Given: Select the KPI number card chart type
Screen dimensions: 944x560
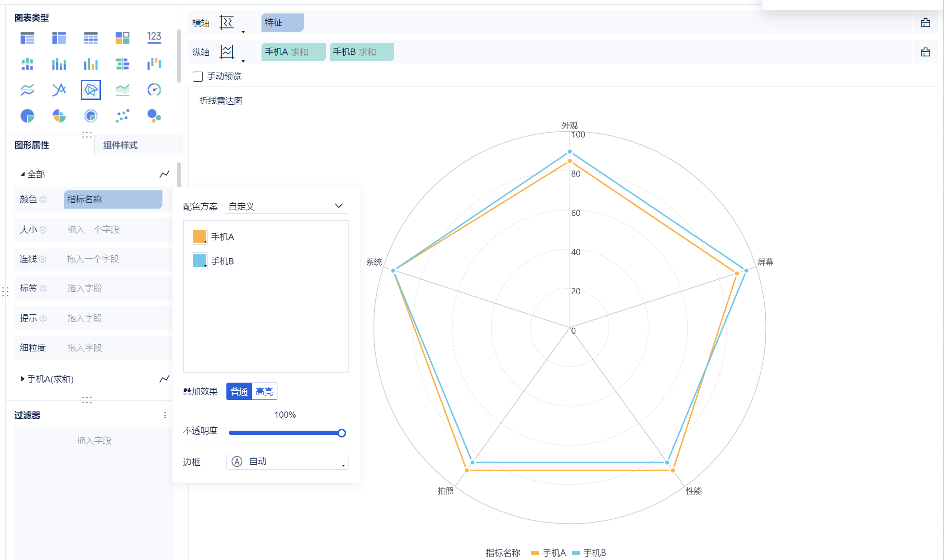Looking at the screenshot, I should click(154, 37).
